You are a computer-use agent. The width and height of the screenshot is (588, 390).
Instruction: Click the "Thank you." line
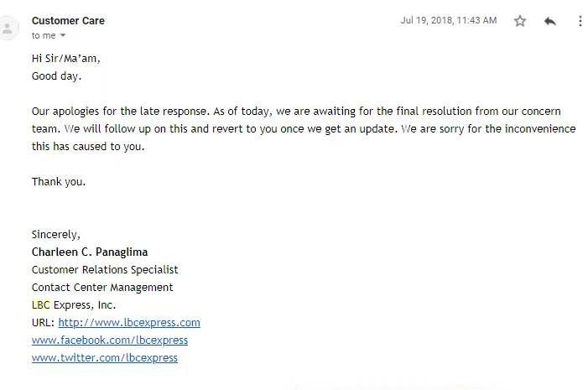point(59,181)
